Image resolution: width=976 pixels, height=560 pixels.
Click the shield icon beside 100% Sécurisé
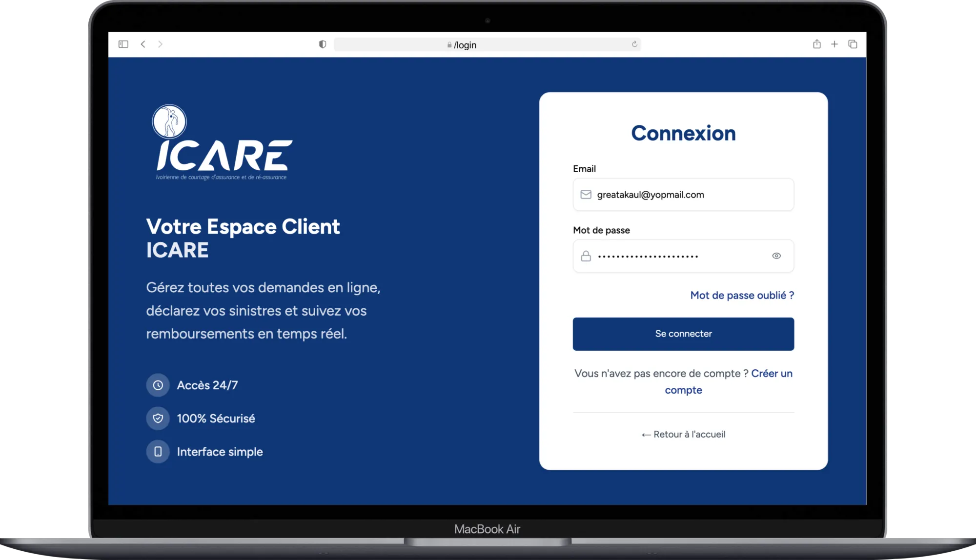pos(158,419)
